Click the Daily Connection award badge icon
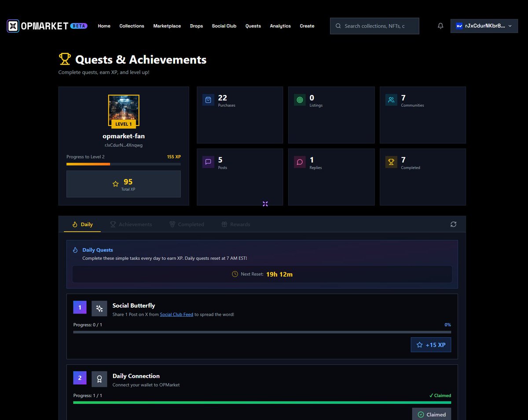The width and height of the screenshot is (528, 420). 99,379
